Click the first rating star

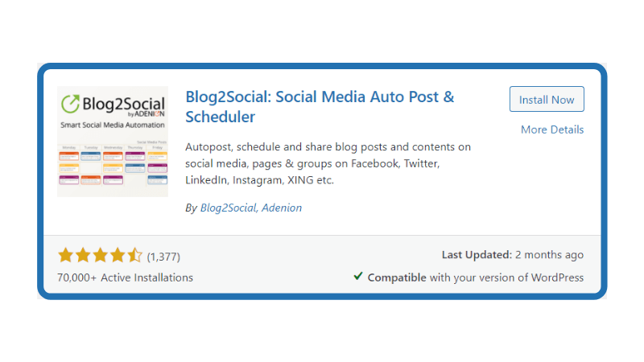65,256
